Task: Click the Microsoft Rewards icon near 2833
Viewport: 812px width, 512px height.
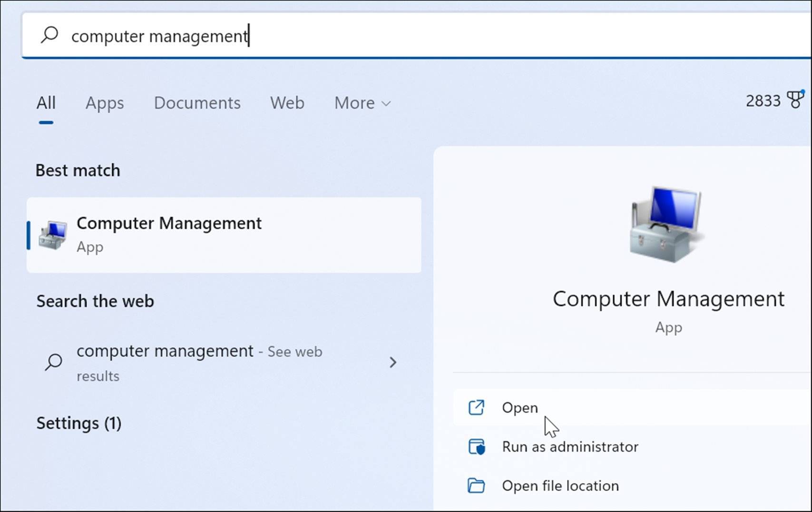Action: click(x=796, y=100)
